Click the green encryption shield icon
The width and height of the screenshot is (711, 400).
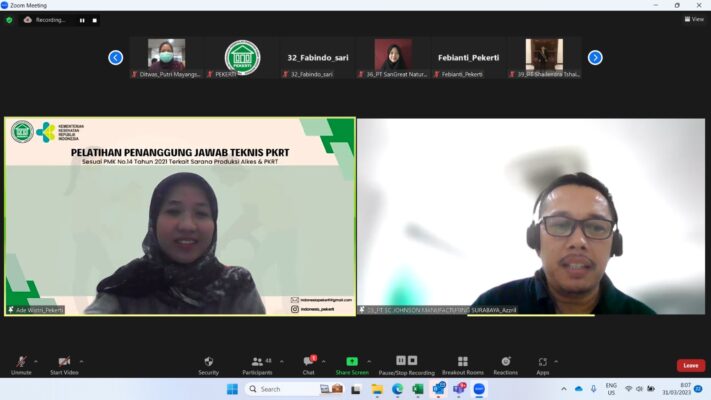[9, 19]
